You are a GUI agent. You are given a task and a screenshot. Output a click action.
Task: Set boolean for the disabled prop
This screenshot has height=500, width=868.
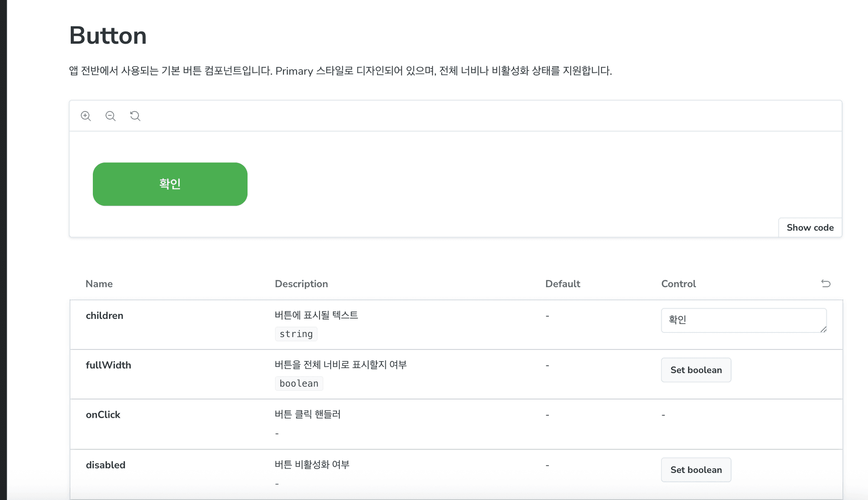[696, 470]
